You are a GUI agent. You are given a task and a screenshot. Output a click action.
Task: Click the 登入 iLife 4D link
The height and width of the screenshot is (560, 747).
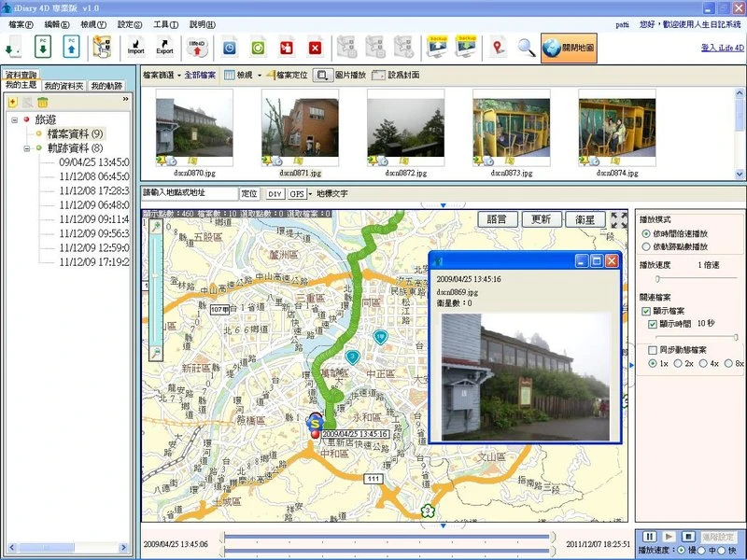pos(723,47)
